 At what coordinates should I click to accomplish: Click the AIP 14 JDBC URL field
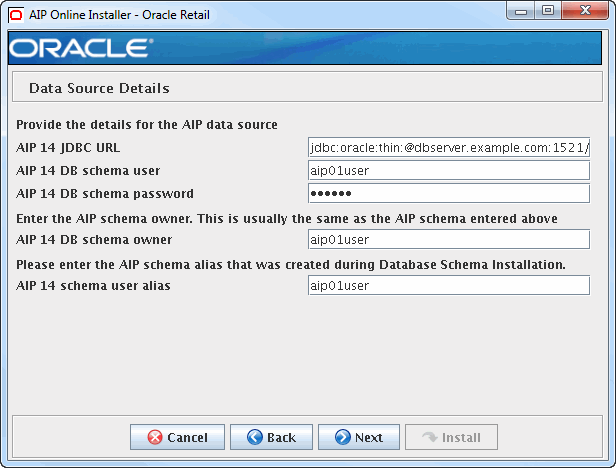[x=449, y=147]
